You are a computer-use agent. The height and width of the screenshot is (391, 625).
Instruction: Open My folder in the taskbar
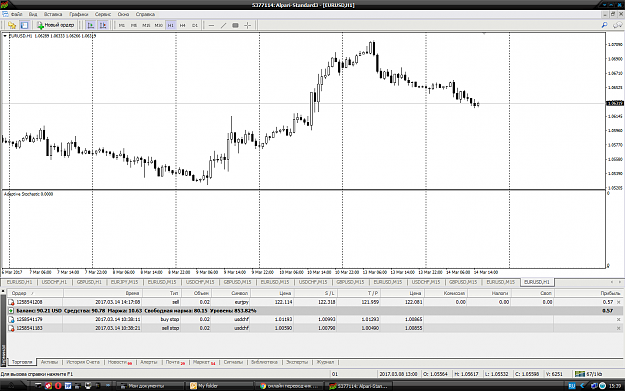tap(220, 385)
